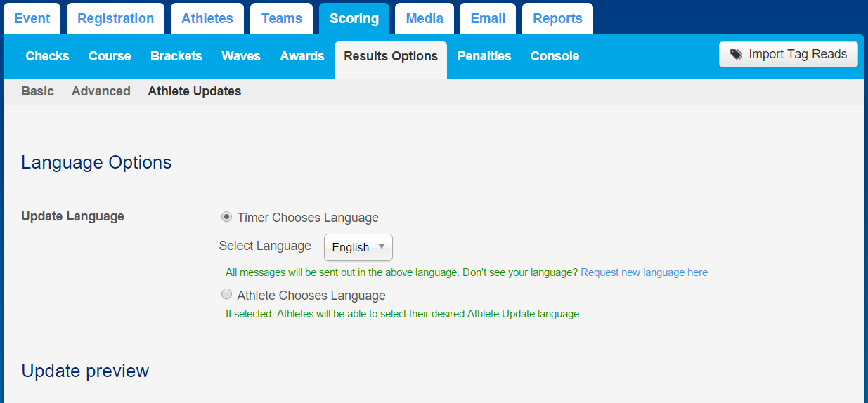This screenshot has height=403, width=868.
Task: Click the 'If selected, Athletes will be able' note
Action: pos(402,314)
